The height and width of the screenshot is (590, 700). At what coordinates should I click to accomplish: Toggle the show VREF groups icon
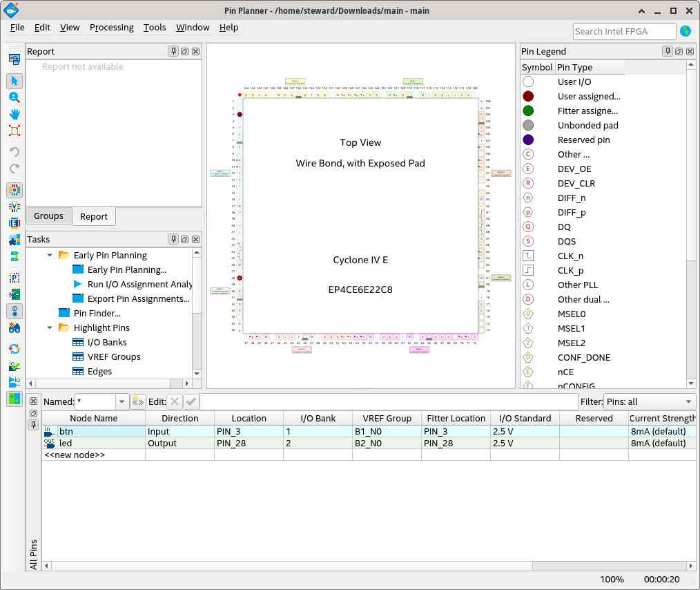(14, 207)
